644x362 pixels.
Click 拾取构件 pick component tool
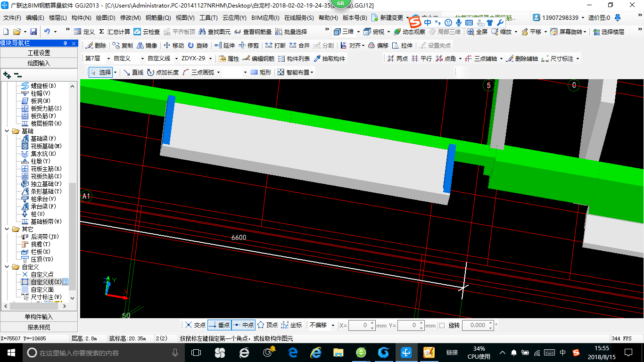coord(330,59)
